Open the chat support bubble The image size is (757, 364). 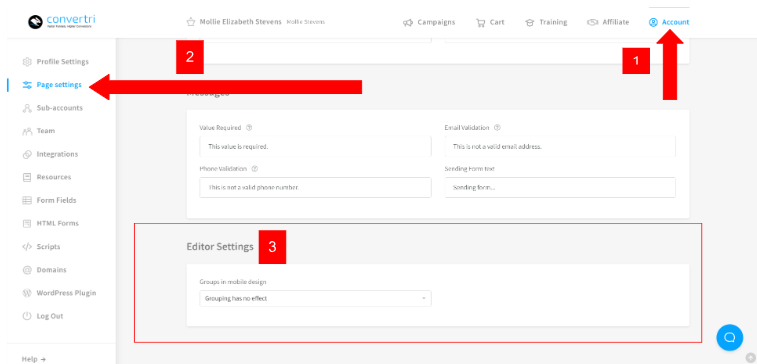coord(729,337)
